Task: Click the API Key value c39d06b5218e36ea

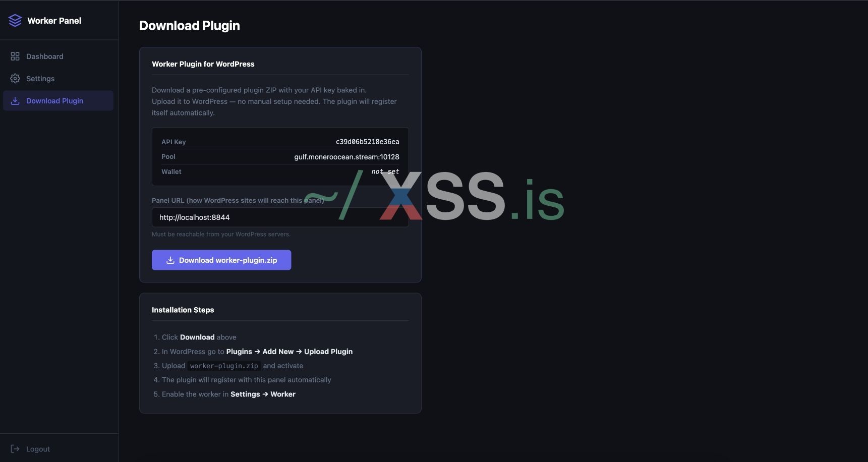Action: (x=367, y=142)
